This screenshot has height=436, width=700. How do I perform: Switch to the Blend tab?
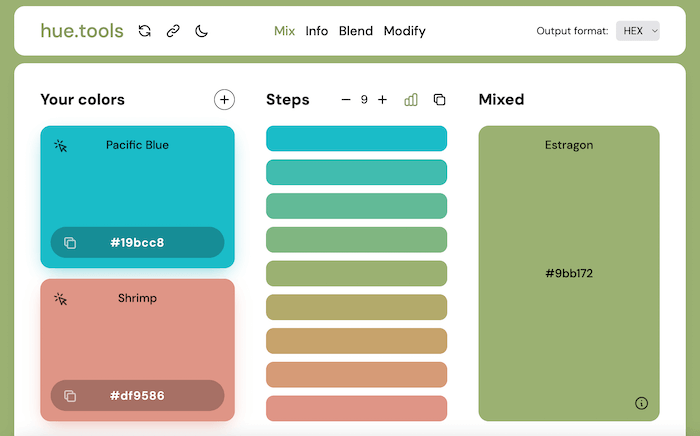(x=356, y=31)
